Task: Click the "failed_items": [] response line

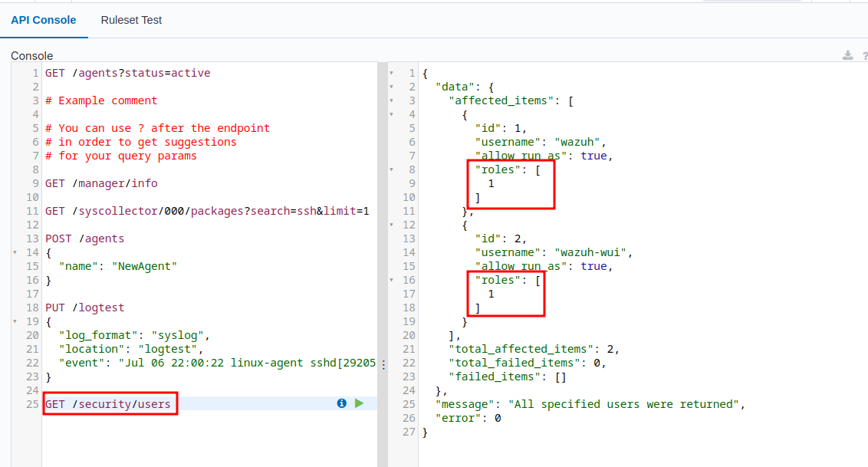Action: pyautogui.click(x=508, y=377)
